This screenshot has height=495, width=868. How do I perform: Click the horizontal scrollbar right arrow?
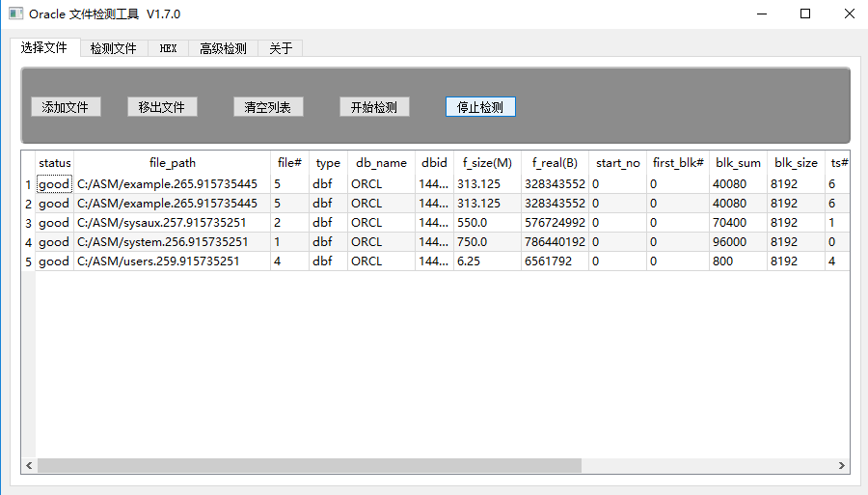843,465
